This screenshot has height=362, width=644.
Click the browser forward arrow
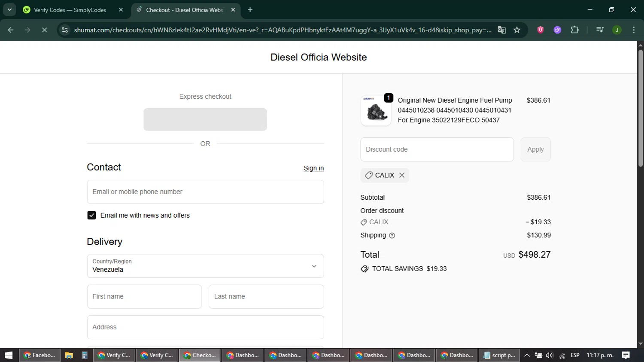point(27,30)
